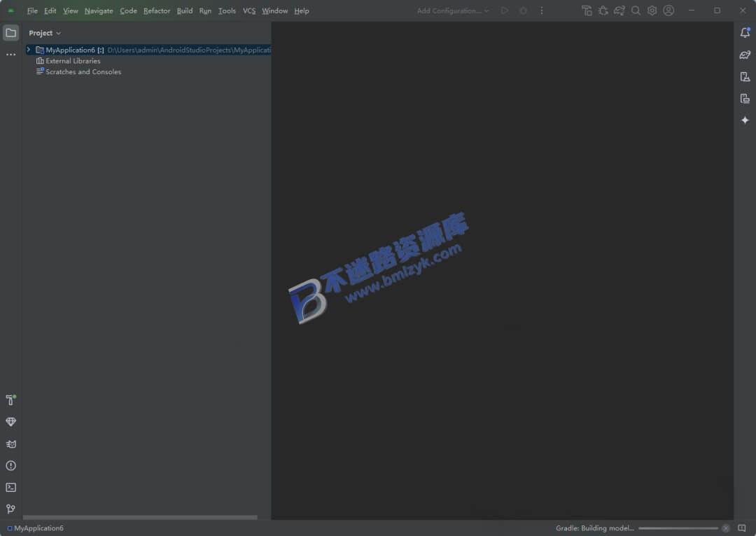Open the Notifications bell icon
Image resolution: width=756 pixels, height=536 pixels.
point(745,33)
